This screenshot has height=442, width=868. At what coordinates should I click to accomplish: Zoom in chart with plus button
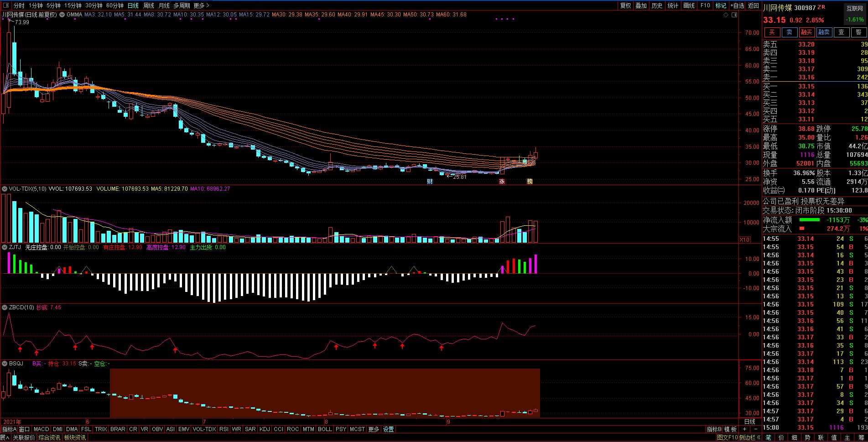[744, 429]
